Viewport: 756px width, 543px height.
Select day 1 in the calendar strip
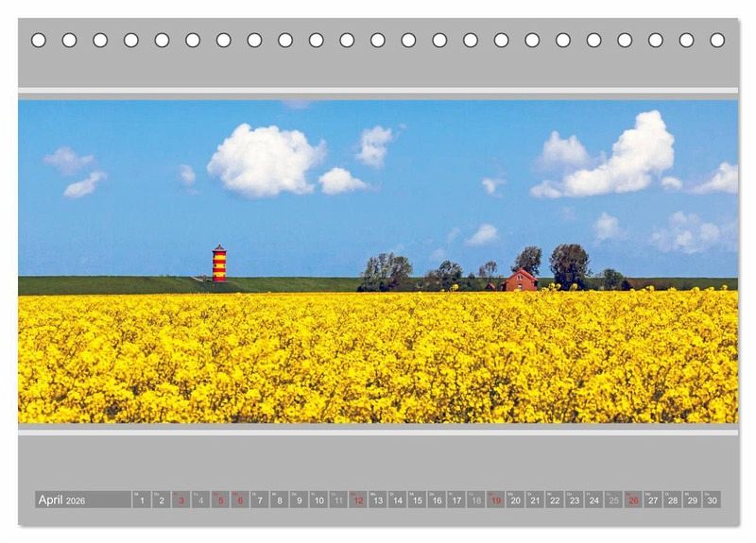click(x=142, y=500)
